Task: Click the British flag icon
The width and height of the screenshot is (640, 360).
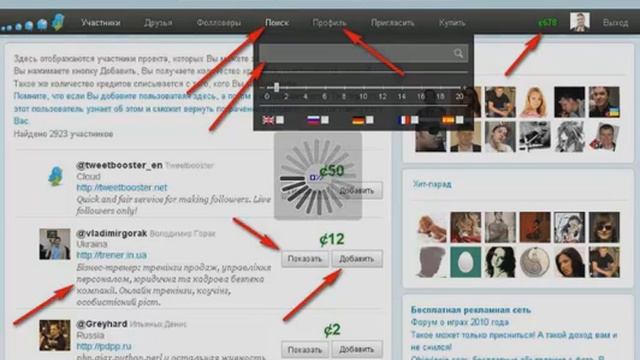Action: point(268,120)
